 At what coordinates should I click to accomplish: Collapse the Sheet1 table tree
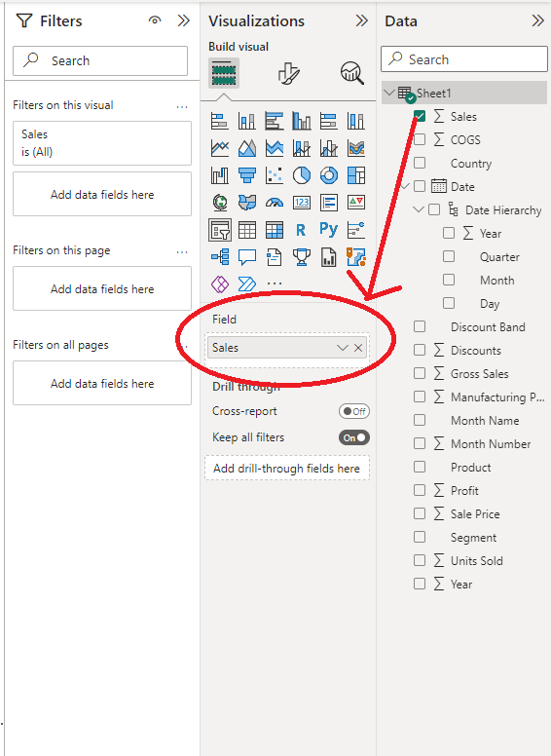389,93
